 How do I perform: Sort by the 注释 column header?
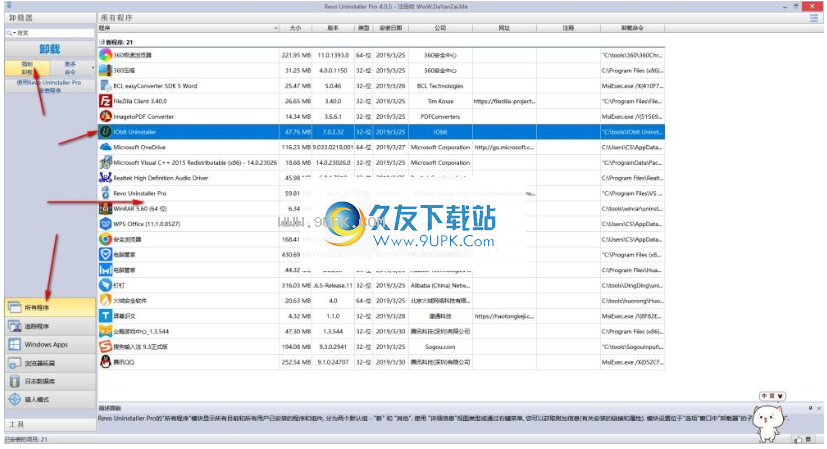568,28
